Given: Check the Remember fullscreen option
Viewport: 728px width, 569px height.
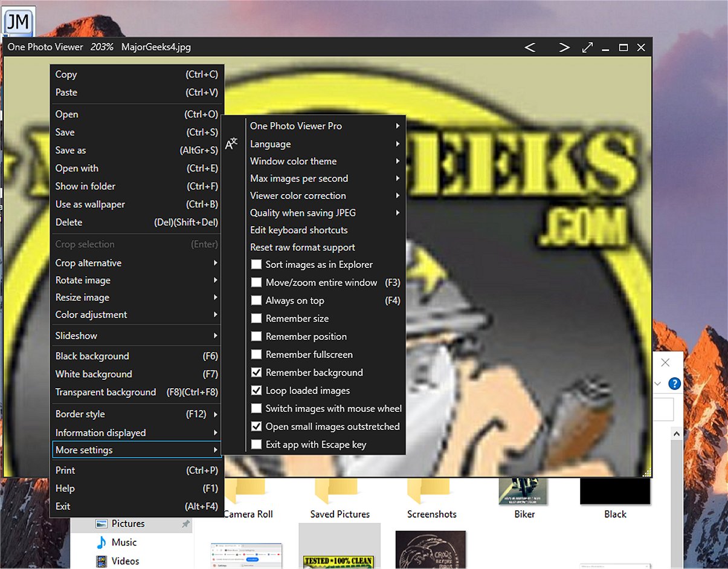Looking at the screenshot, I should [256, 354].
